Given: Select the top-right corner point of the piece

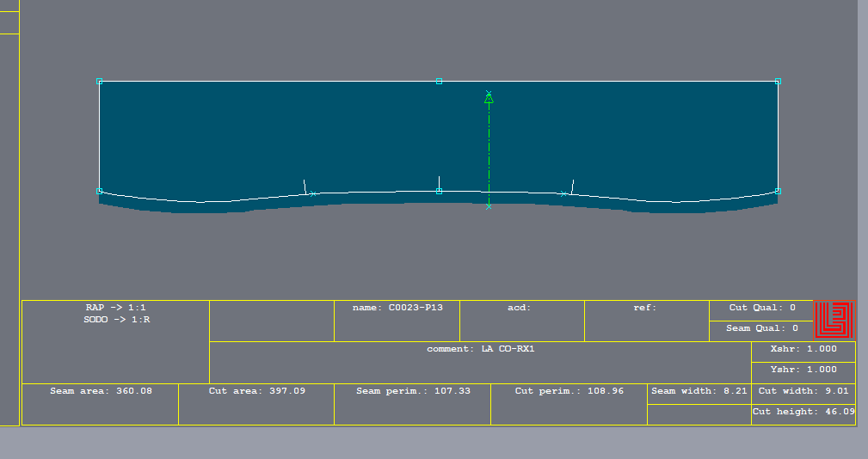Looking at the screenshot, I should point(778,82).
